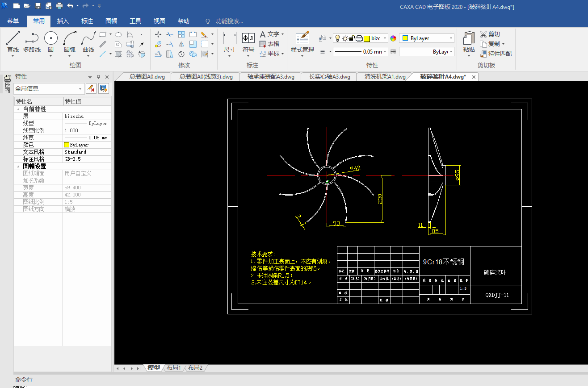Open the 清洗机架A1.dwg document tab
Viewport: 588px width, 388px height.
[x=385, y=77]
